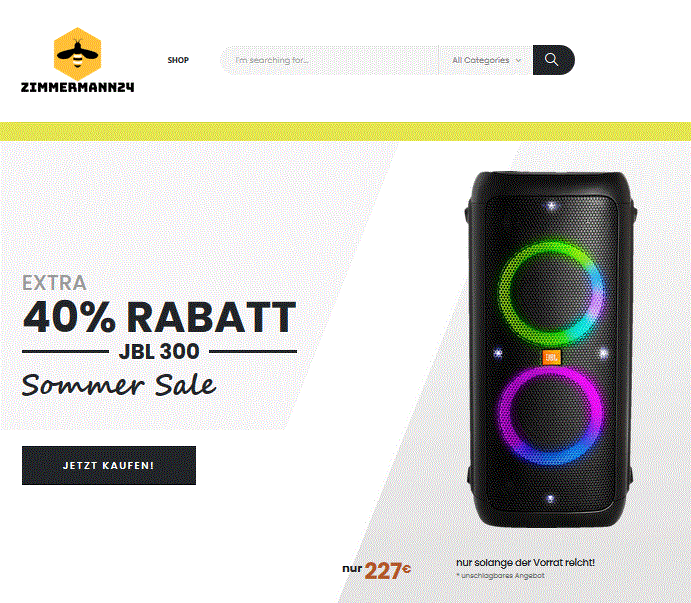
Task: Focus the "I'm searching for..." field
Action: pyautogui.click(x=329, y=60)
